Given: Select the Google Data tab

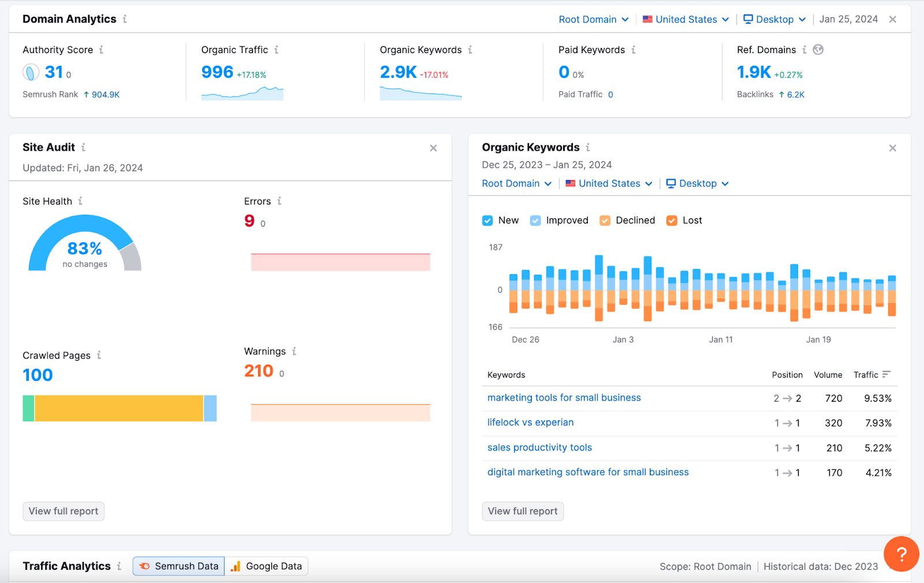Looking at the screenshot, I should click(x=266, y=566).
